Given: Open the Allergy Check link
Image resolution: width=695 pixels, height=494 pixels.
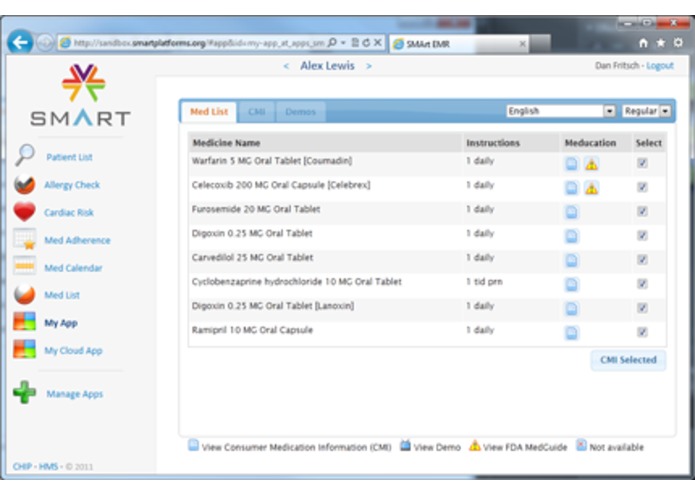Looking at the screenshot, I should click(x=72, y=185).
